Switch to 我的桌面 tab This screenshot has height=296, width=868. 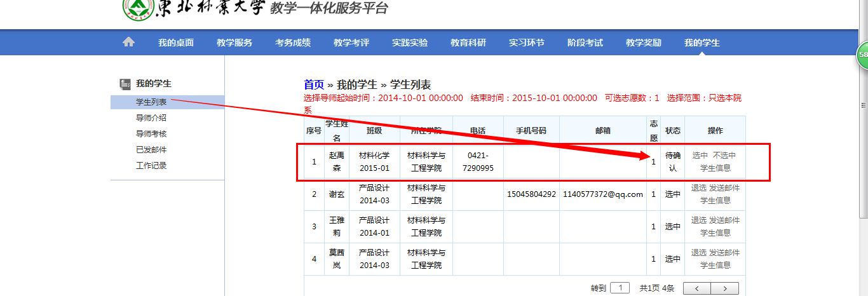(x=176, y=43)
